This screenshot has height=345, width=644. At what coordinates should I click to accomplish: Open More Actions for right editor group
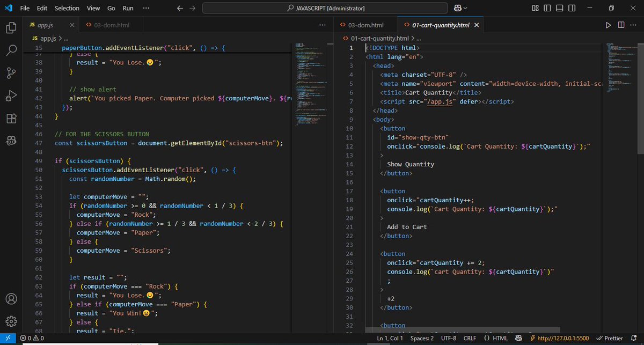click(x=634, y=25)
